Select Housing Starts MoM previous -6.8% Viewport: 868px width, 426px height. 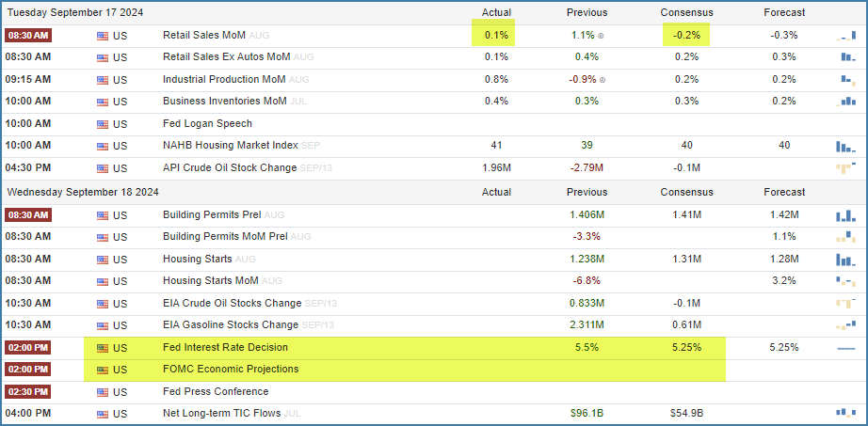click(x=587, y=281)
